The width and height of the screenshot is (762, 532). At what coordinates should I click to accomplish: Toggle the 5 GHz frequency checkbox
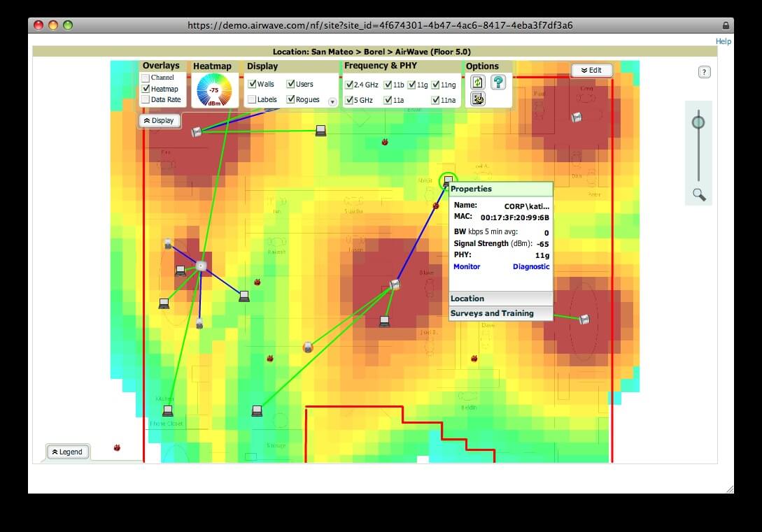(348, 100)
